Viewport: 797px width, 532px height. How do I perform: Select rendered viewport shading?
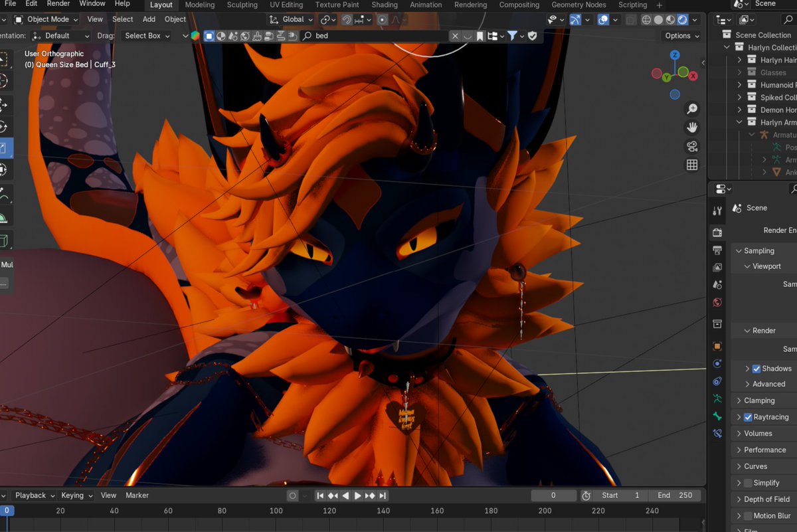pos(682,20)
